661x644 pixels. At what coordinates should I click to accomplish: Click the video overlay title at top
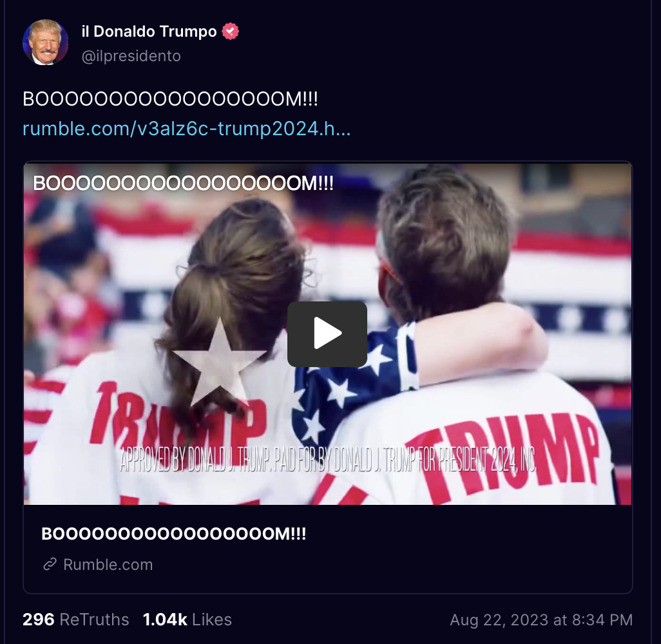click(184, 184)
